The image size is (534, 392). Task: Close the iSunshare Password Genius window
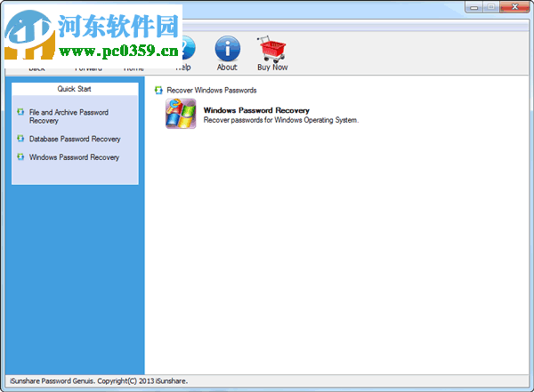514,7
